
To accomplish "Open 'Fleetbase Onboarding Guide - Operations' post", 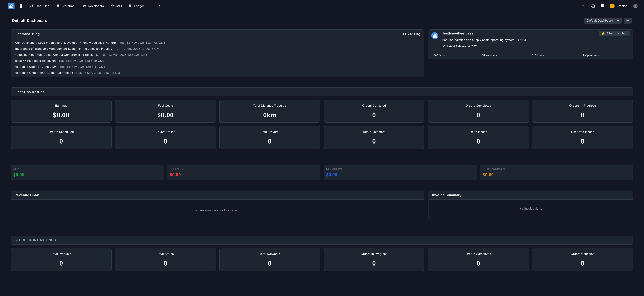I will pos(44,73).
